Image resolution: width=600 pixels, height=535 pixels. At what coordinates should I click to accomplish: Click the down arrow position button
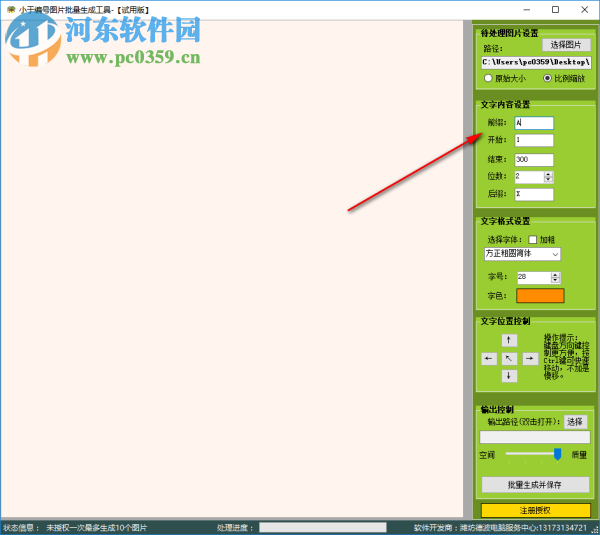coord(509,376)
